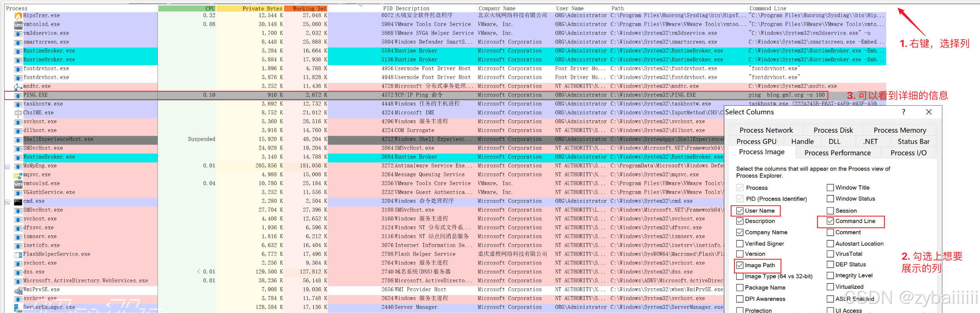
Task: Uncheck the User Name column checkbox
Action: [740, 211]
